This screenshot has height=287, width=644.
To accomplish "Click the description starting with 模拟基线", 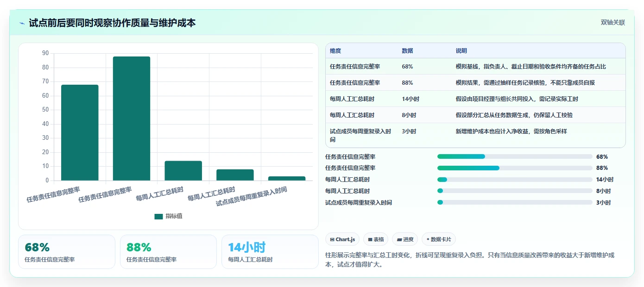I will (x=531, y=67).
